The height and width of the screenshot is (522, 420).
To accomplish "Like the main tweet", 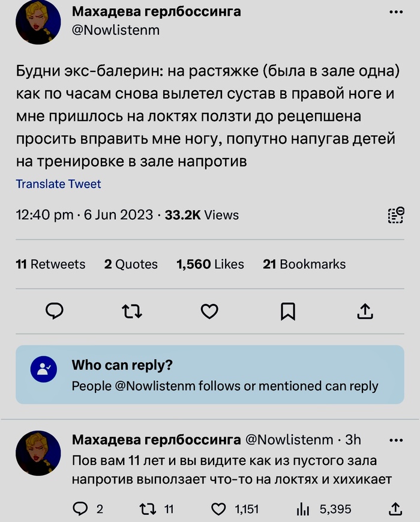I will tap(209, 311).
